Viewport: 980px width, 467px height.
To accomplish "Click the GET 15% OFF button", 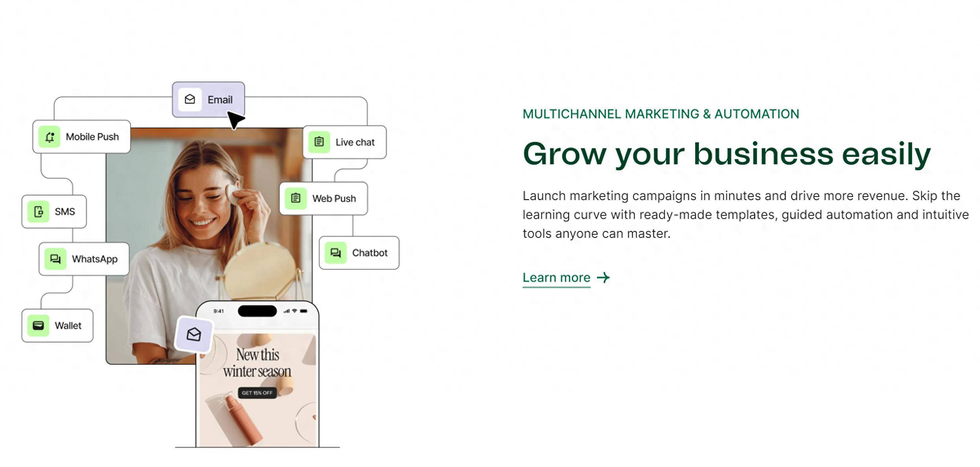I will (x=257, y=393).
